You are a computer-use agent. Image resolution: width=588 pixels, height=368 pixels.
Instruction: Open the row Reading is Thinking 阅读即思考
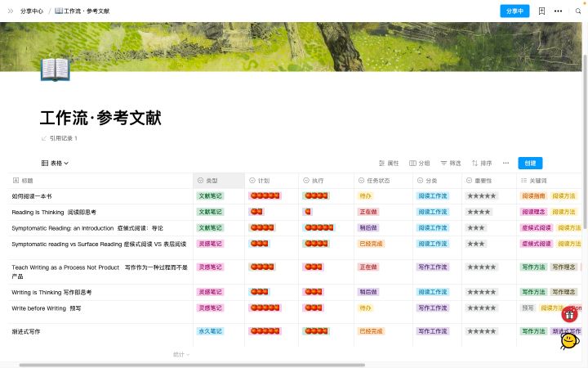(54, 212)
